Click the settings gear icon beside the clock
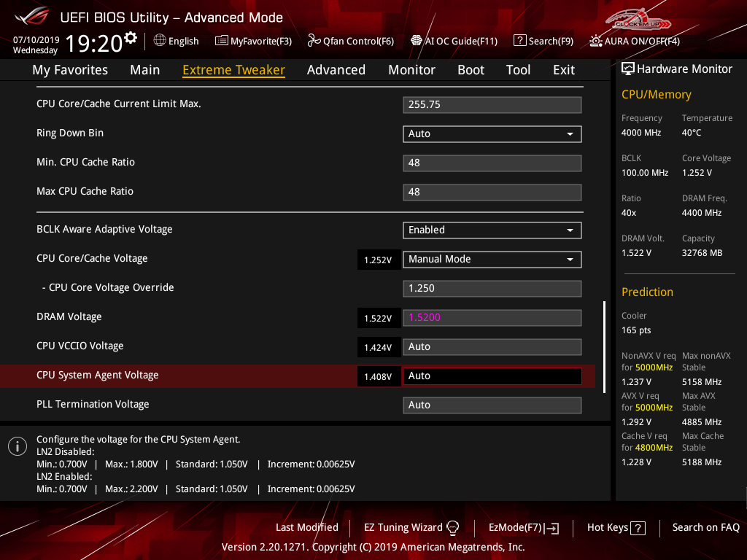The height and width of the screenshot is (560, 747). tap(131, 37)
